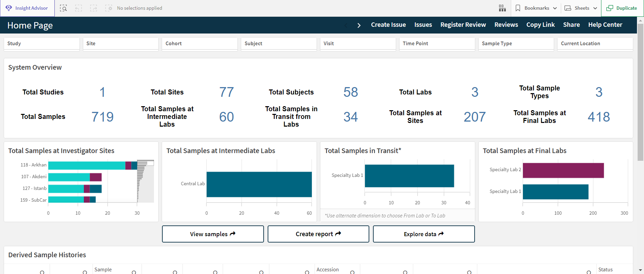
Task: Expand the Sheets dropdown
Action: pos(581,8)
